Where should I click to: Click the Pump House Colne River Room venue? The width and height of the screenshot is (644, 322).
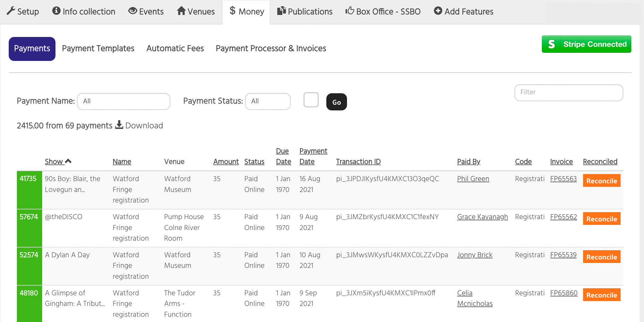[x=184, y=228]
